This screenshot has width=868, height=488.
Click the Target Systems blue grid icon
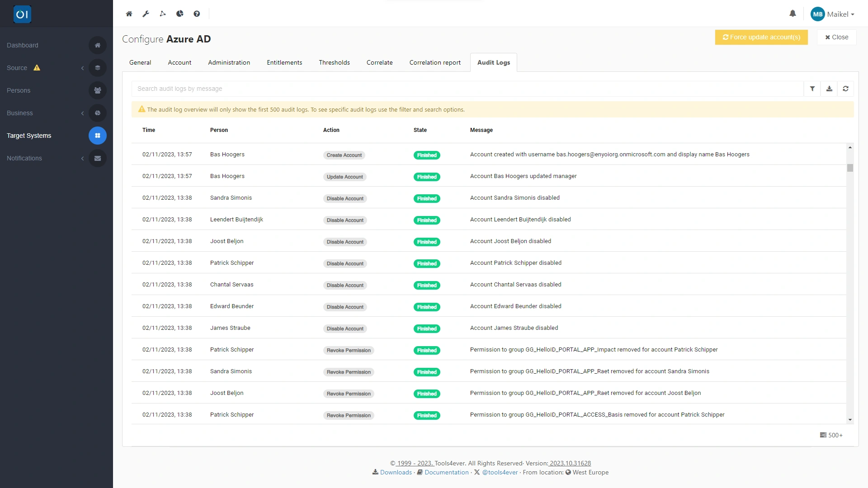click(x=98, y=136)
